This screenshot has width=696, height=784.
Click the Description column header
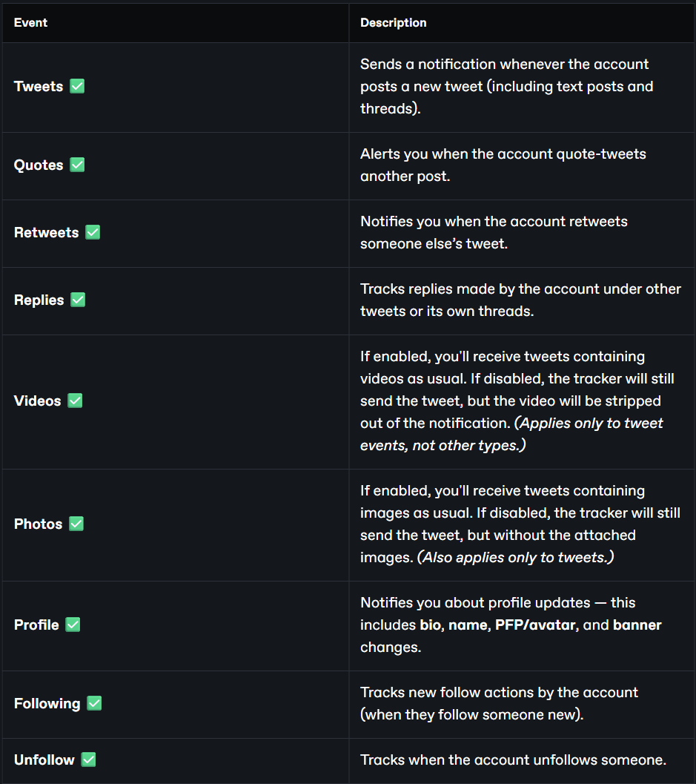click(x=394, y=22)
